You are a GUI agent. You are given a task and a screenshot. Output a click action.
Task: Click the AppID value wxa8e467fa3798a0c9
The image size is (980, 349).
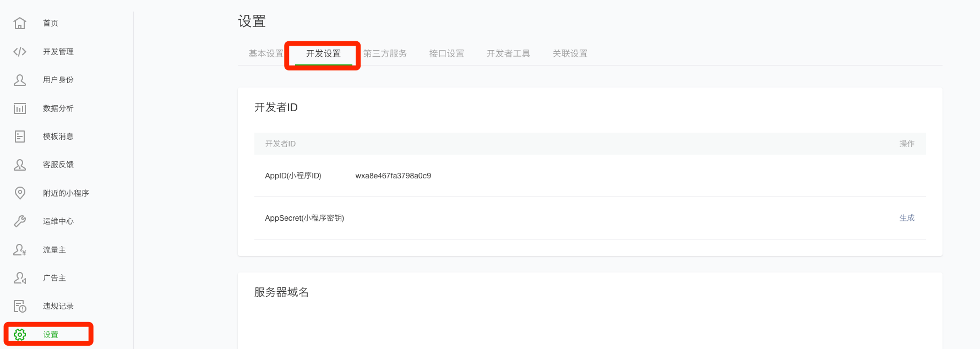[x=393, y=176]
